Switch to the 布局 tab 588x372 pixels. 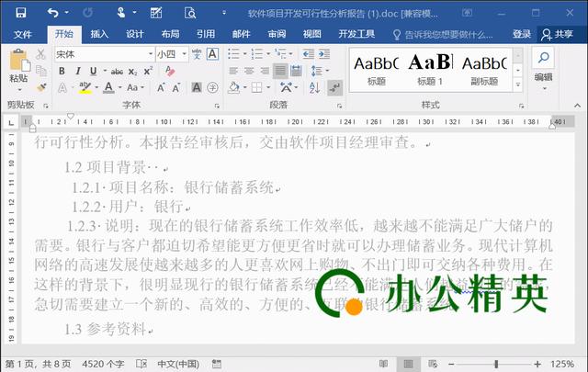pyautogui.click(x=170, y=35)
